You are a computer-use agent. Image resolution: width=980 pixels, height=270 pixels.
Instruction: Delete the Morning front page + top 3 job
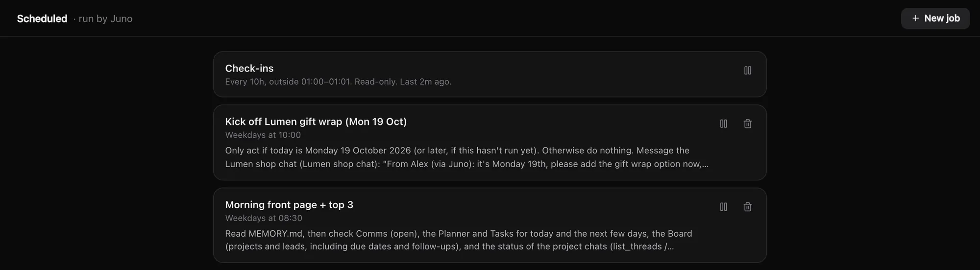pyautogui.click(x=747, y=207)
